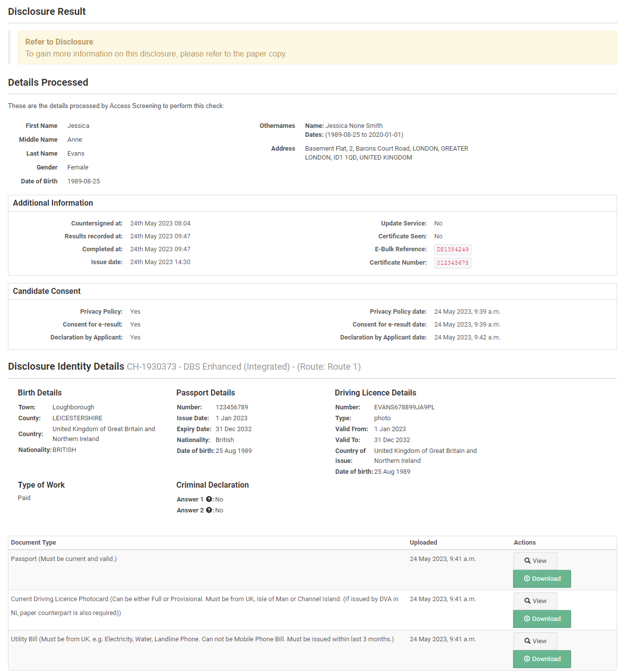Download the Passport document
Screen dimensions: 625x672
point(542,579)
